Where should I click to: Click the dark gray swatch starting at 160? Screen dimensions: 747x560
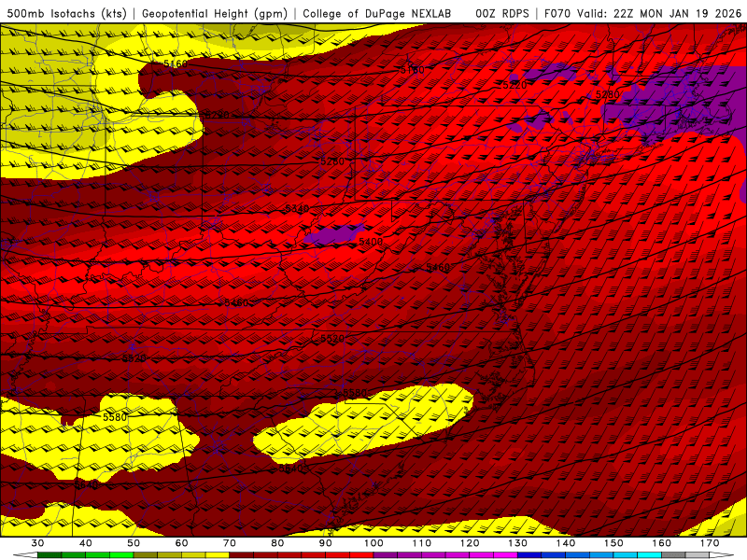(673, 555)
